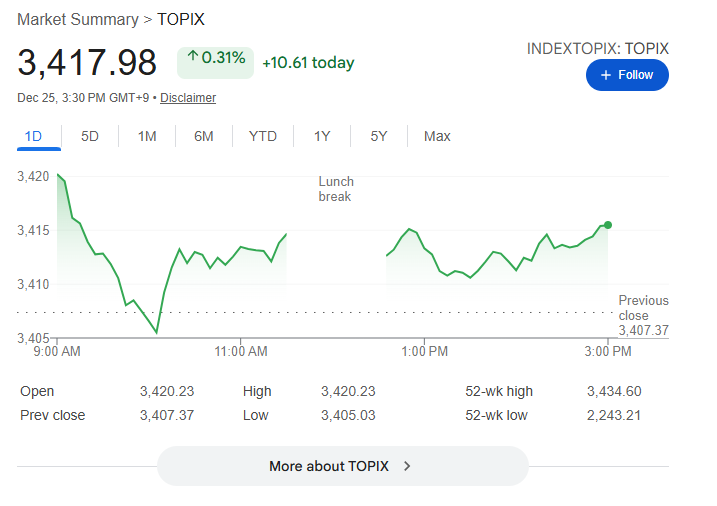717x506 pixels.
Task: Select the 1D time range tab
Action: [x=33, y=136]
